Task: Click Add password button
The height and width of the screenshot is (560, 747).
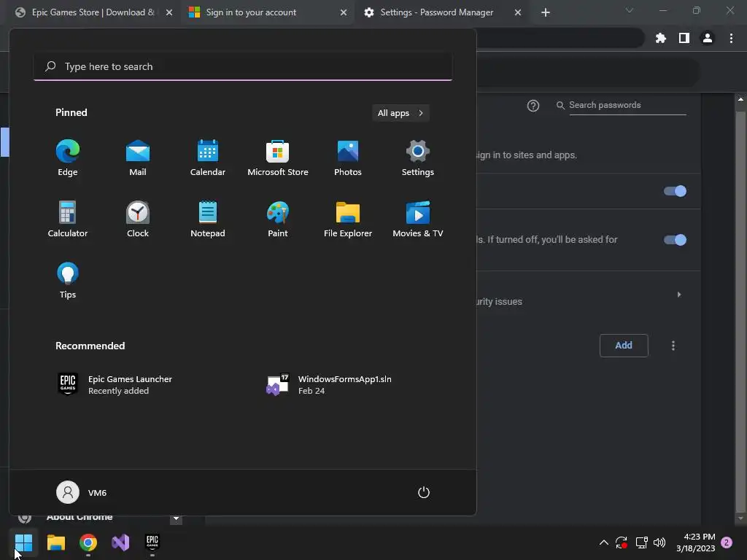Action: point(624,346)
